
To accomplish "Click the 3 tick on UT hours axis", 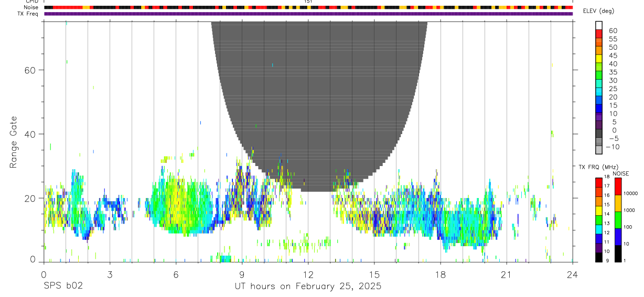I will [x=110, y=274].
